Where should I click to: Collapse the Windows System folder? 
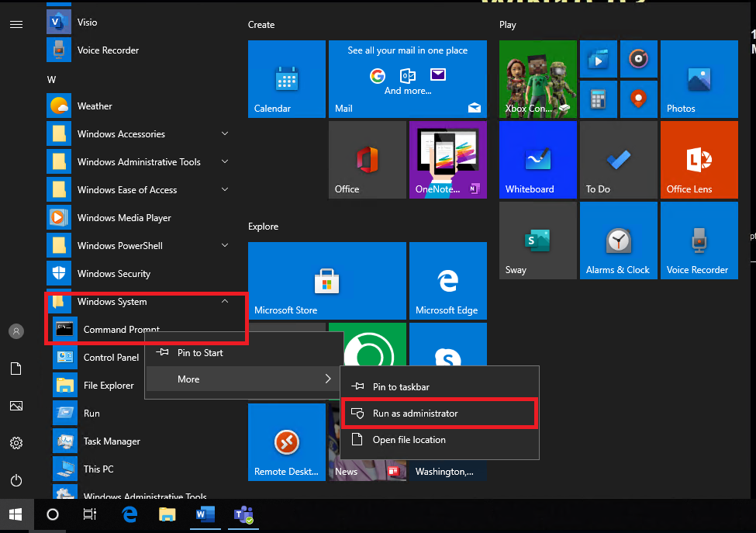pos(224,301)
